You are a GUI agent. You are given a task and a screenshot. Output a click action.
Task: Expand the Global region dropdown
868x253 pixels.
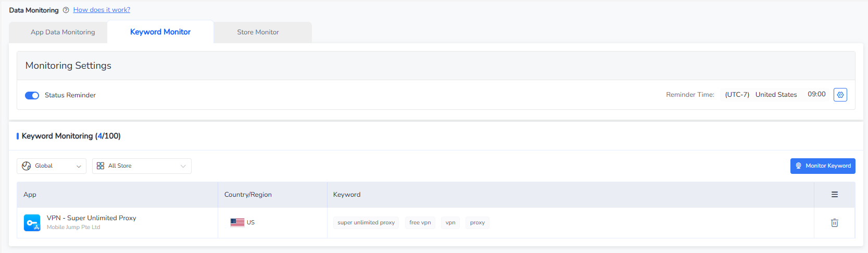(x=79, y=166)
